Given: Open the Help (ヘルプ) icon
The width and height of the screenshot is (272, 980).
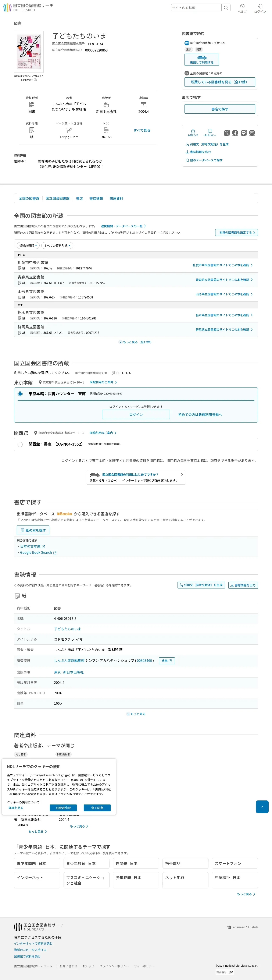Looking at the screenshot, I should pos(242,8).
